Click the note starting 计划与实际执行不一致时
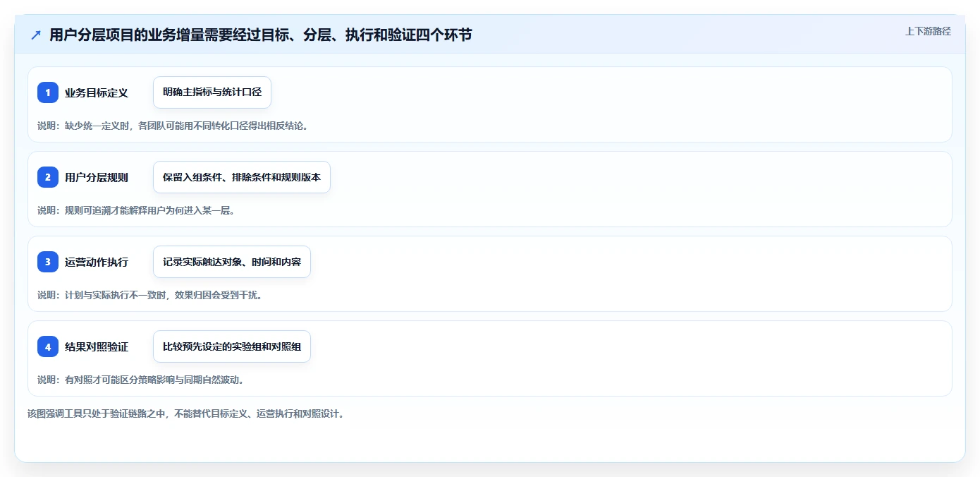The image size is (980, 477). [x=150, y=295]
